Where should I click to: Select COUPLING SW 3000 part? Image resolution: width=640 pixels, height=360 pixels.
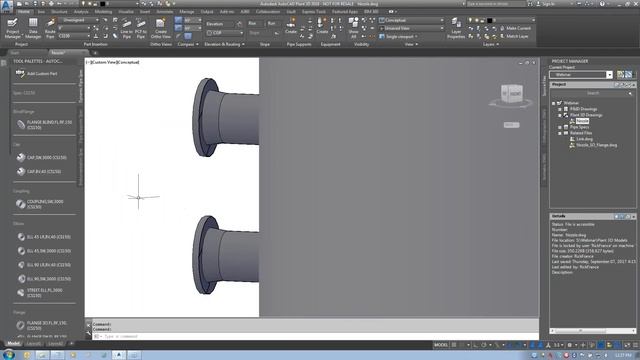coord(40,204)
